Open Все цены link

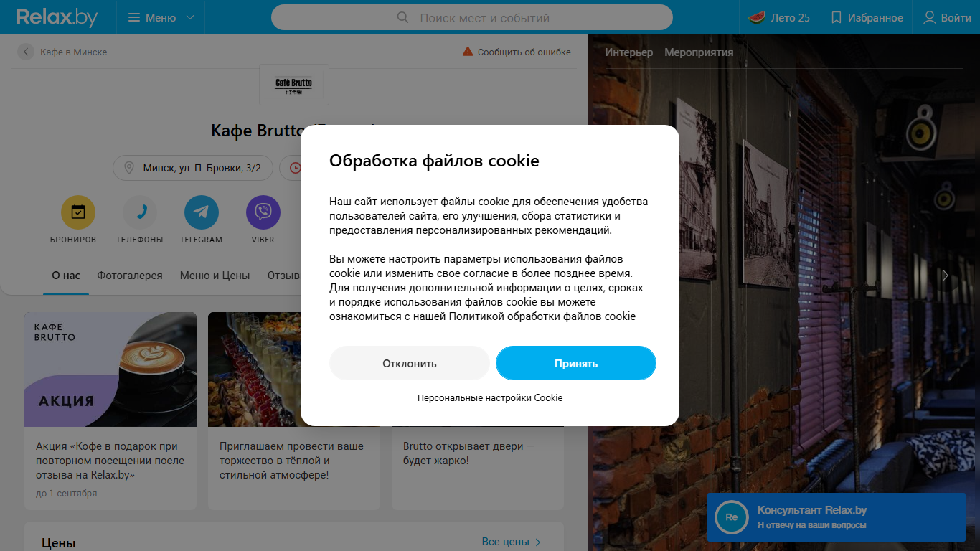[x=512, y=542]
